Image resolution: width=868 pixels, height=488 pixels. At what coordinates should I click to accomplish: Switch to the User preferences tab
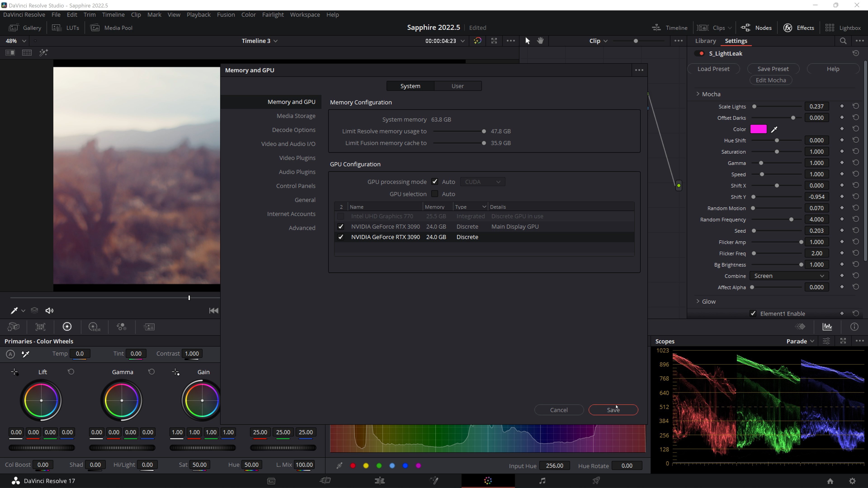click(x=458, y=86)
